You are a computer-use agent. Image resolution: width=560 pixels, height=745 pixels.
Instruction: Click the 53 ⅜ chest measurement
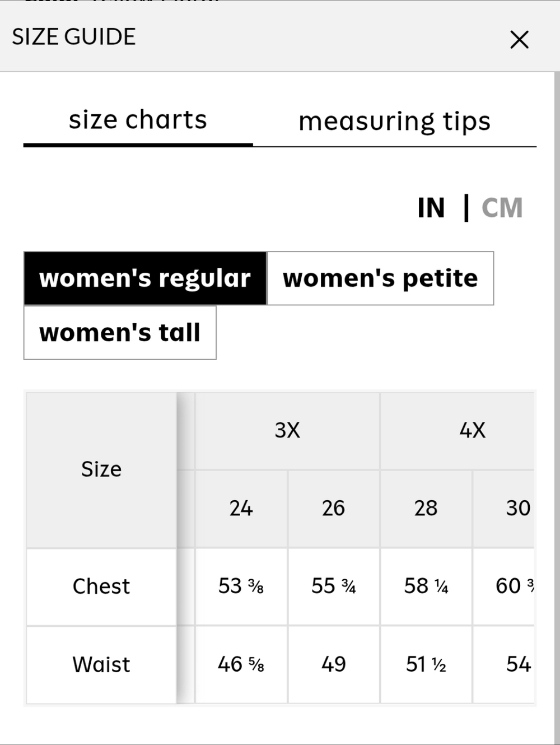pyautogui.click(x=241, y=586)
